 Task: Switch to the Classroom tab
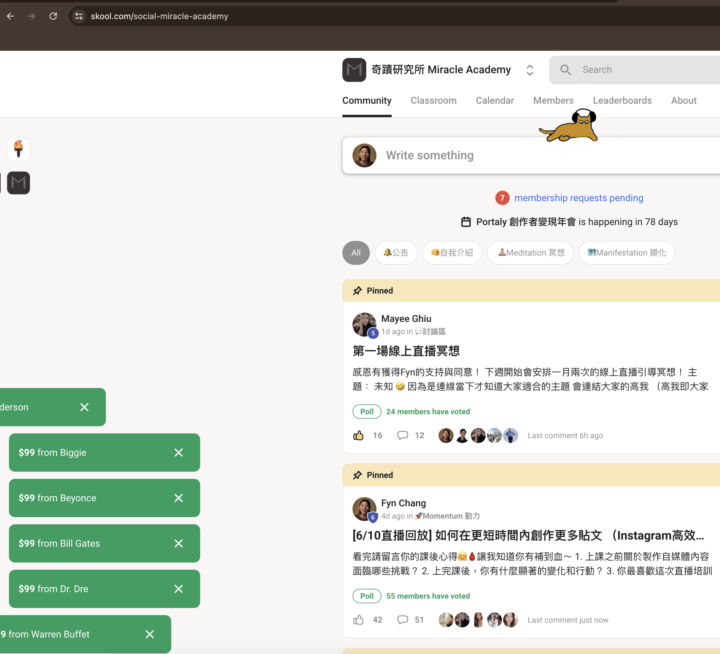click(x=433, y=101)
